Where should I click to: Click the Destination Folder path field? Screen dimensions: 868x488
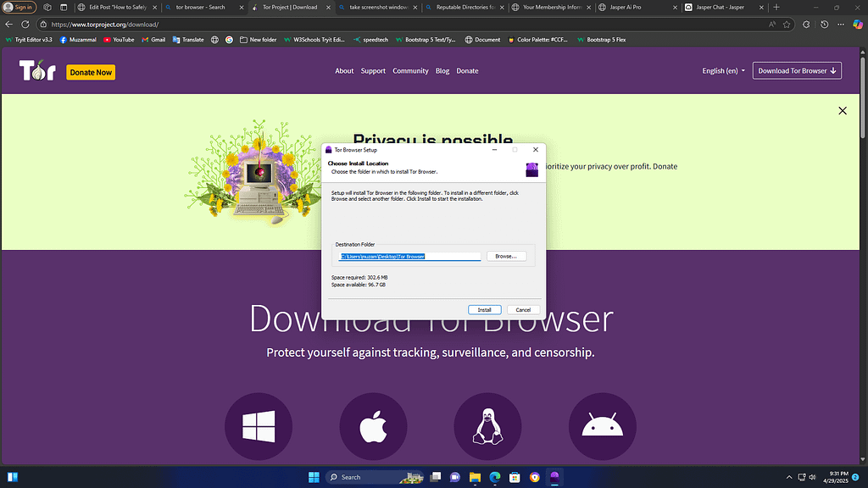pos(409,257)
